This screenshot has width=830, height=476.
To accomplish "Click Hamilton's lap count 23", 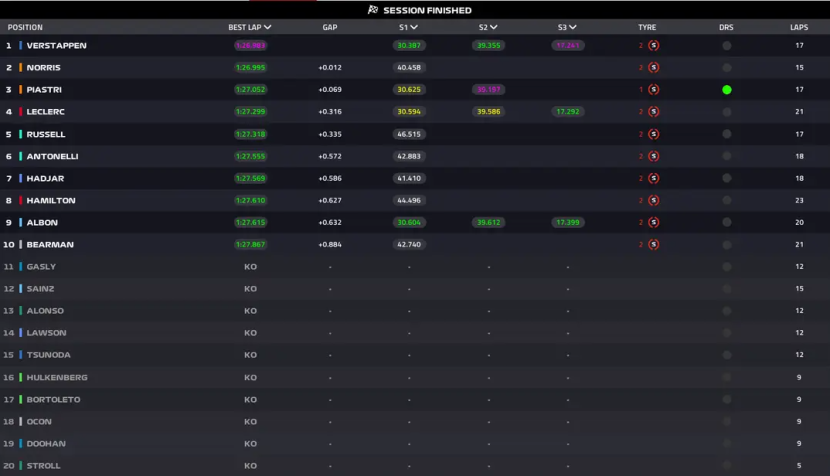I will coord(799,201).
